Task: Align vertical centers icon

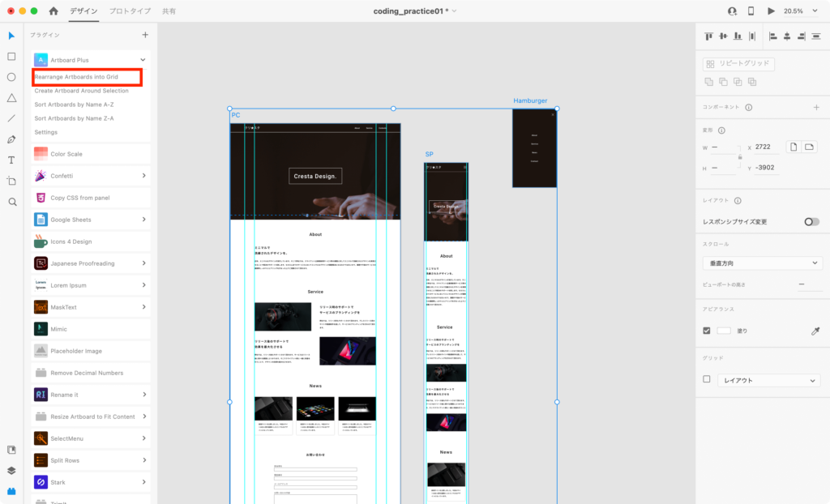Action: [x=723, y=36]
